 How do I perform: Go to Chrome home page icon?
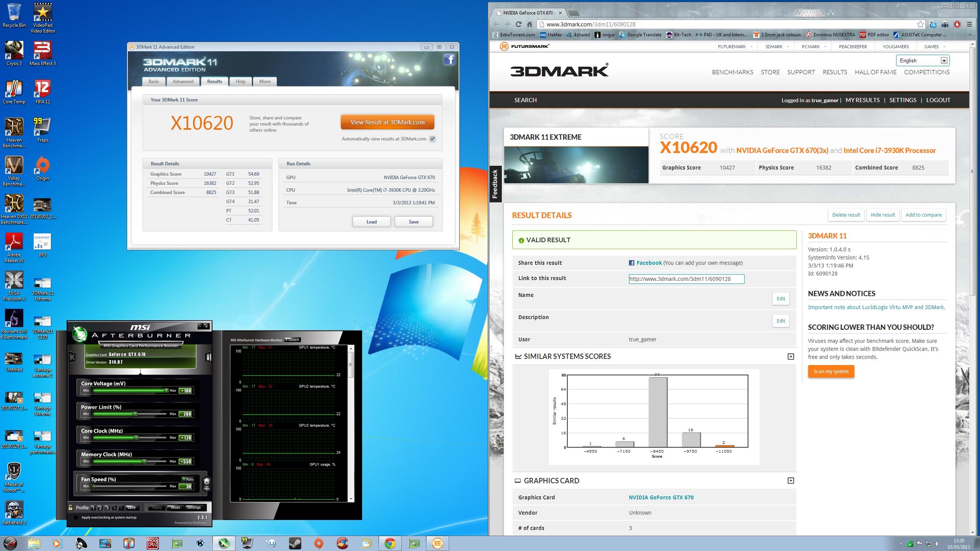point(529,24)
